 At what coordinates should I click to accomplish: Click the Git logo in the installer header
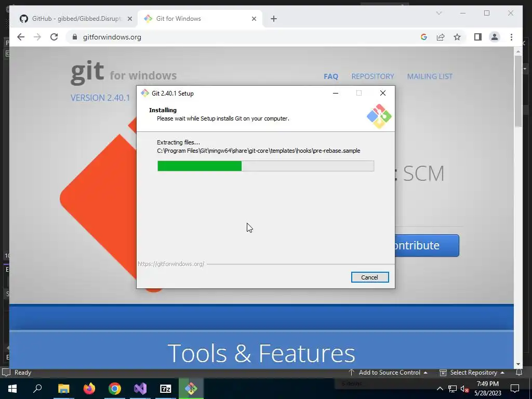379,116
